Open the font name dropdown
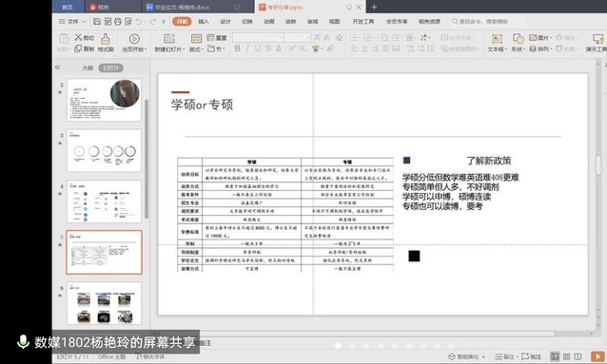This screenshot has width=607, height=364. click(x=281, y=37)
